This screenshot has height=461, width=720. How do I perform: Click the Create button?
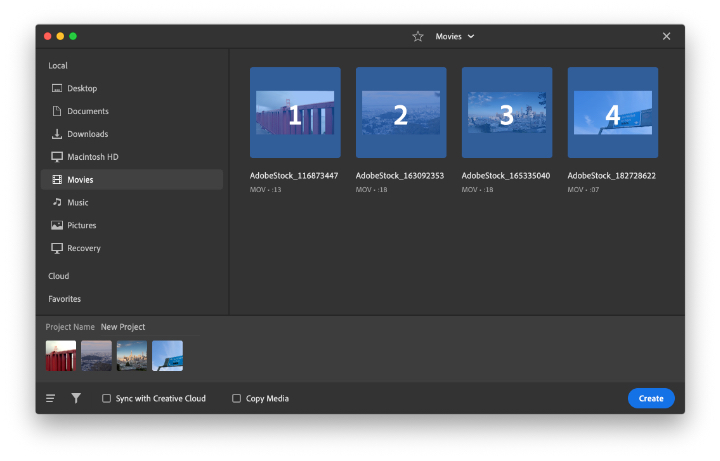coord(651,398)
